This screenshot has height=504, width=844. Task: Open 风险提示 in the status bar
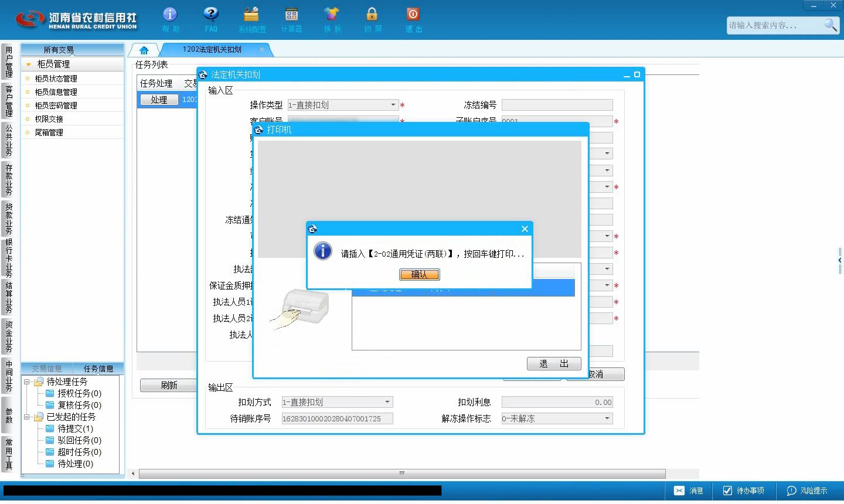(807, 491)
